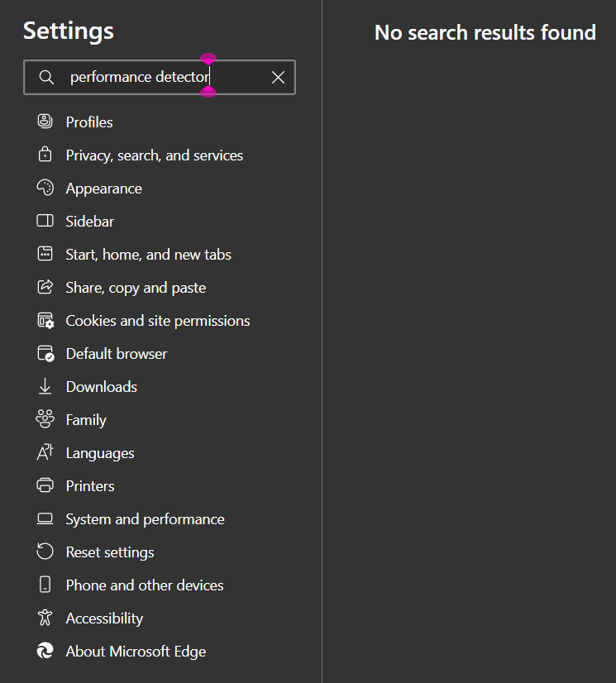The image size is (616, 683).
Task: Click the Accessibility figure icon
Action: tap(45, 618)
